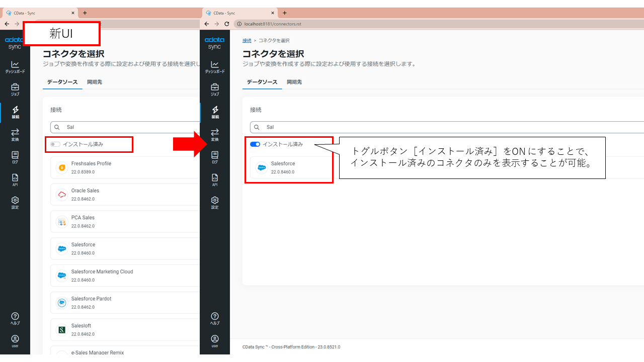Image resolution: width=644 pixels, height=362 pixels.
Task: Click the コネクタを選択 heading in the right window
Action: (273, 54)
